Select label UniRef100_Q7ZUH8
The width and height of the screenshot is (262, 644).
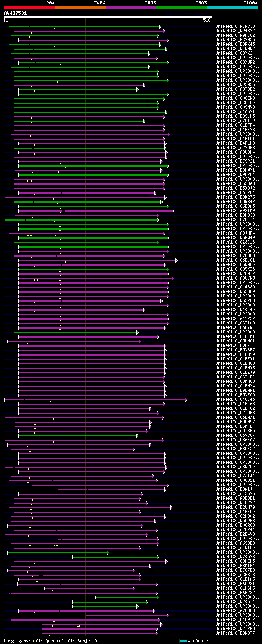(235, 413)
